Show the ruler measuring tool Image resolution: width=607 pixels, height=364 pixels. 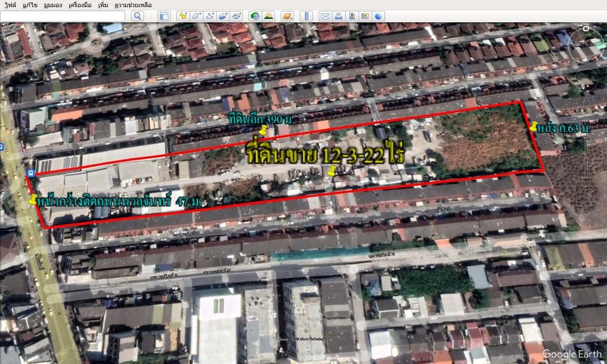306,16
